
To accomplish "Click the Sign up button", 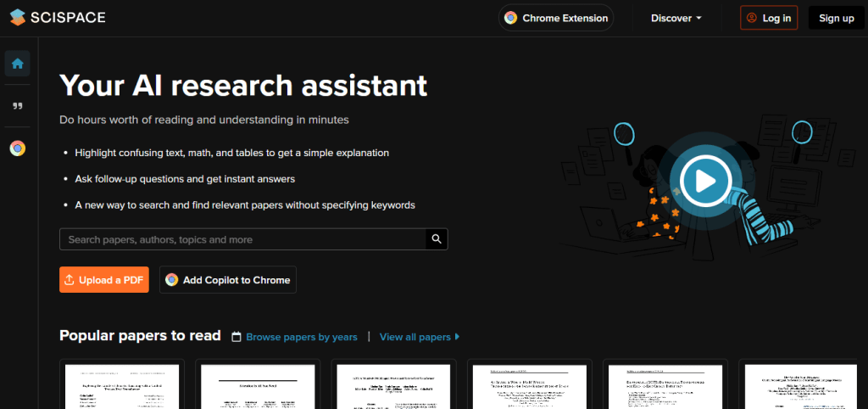I will (x=837, y=18).
